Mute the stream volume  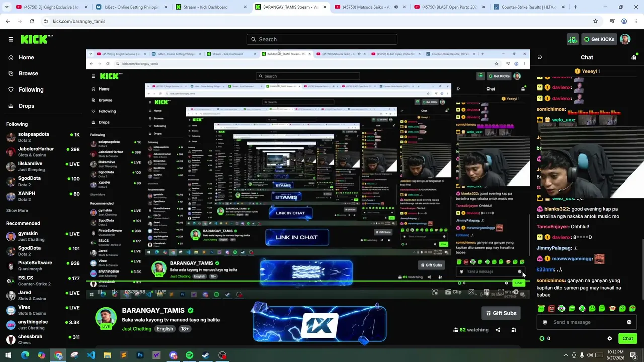(115, 292)
